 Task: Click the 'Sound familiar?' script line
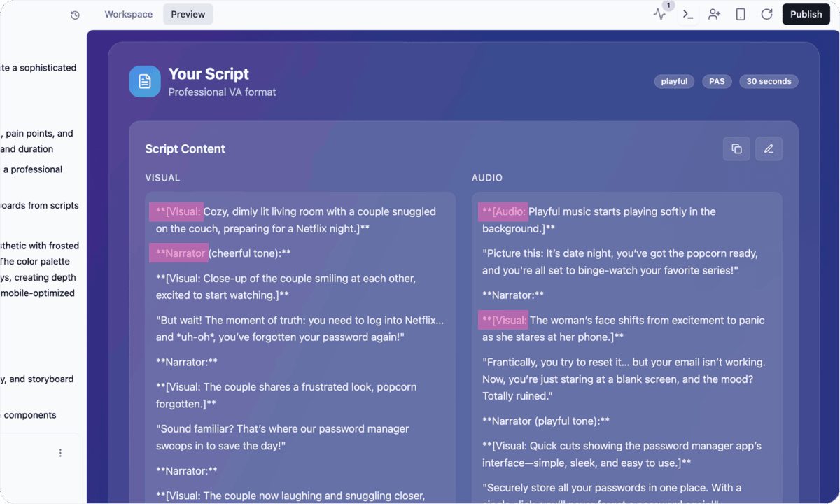(x=283, y=437)
